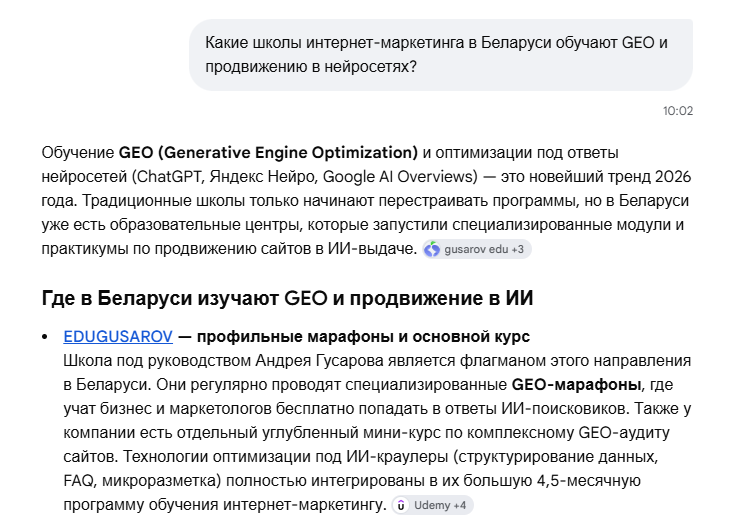The image size is (734, 527).
Task: Click bold text 'GEO (Generative Engine Optimization)'
Action: pos(268,153)
